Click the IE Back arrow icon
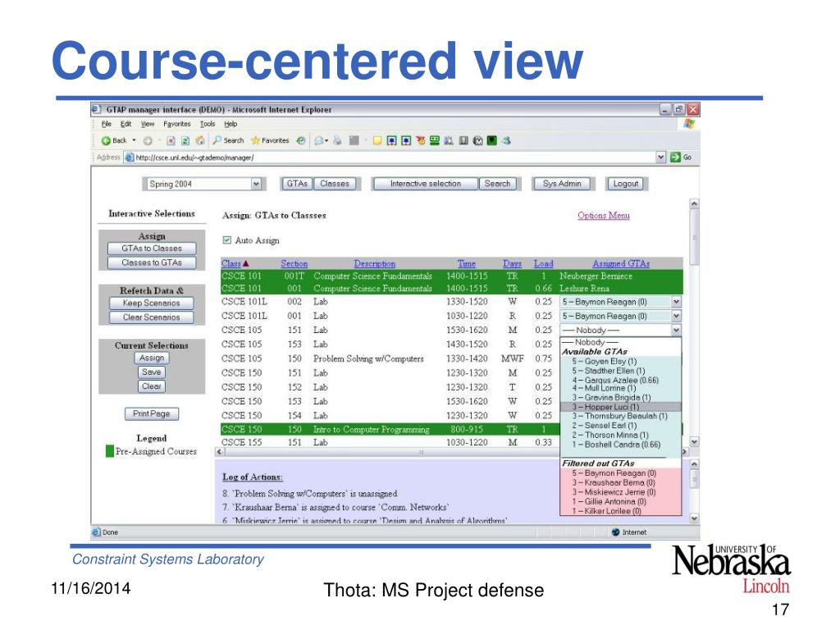Viewport: 840px width, 630px height. point(106,141)
